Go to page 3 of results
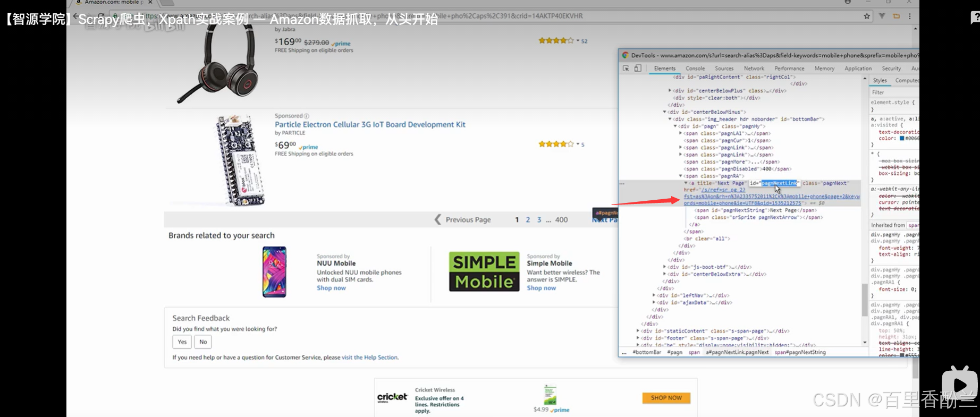 click(x=539, y=219)
